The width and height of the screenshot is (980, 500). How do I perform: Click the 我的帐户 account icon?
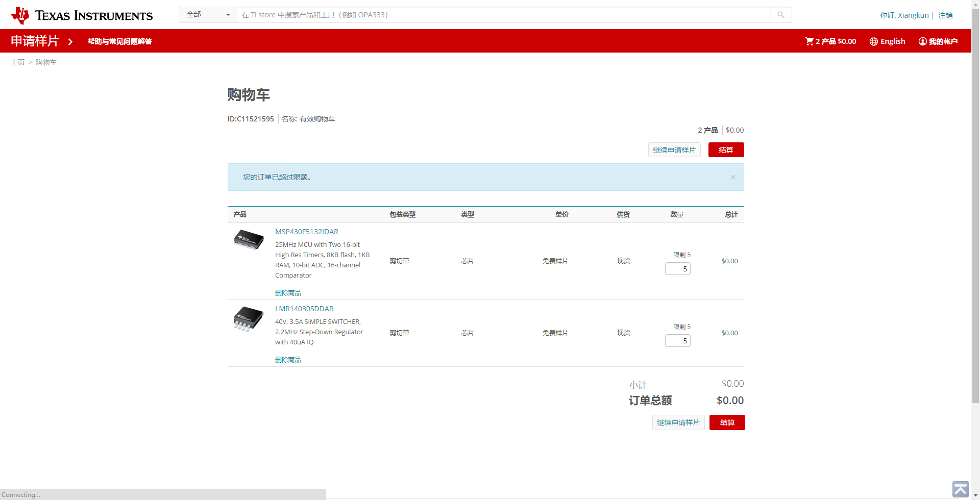[x=923, y=41]
